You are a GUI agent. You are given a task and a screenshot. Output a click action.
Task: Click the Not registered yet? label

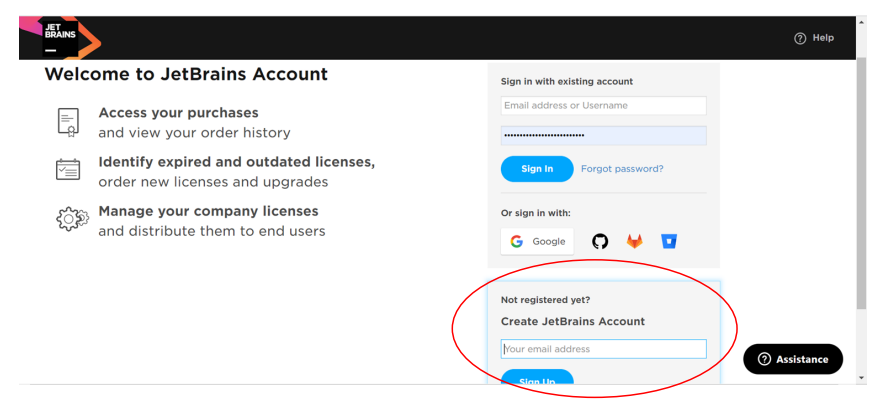pyautogui.click(x=546, y=300)
